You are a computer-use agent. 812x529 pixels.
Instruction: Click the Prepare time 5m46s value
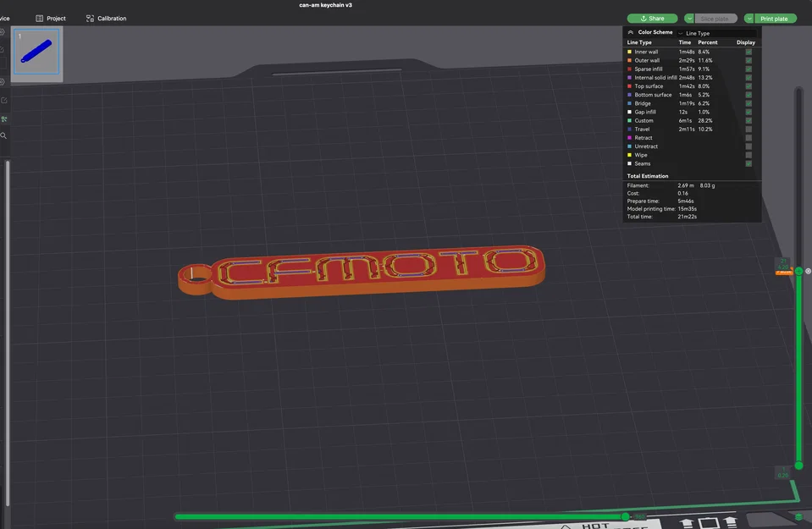coord(686,201)
